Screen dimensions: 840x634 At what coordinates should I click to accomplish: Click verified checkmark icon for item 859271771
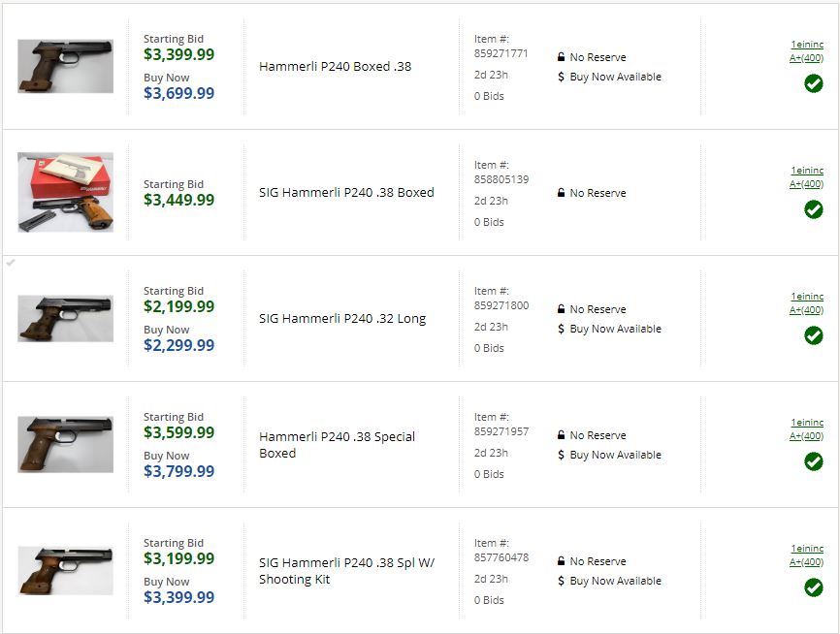813,83
